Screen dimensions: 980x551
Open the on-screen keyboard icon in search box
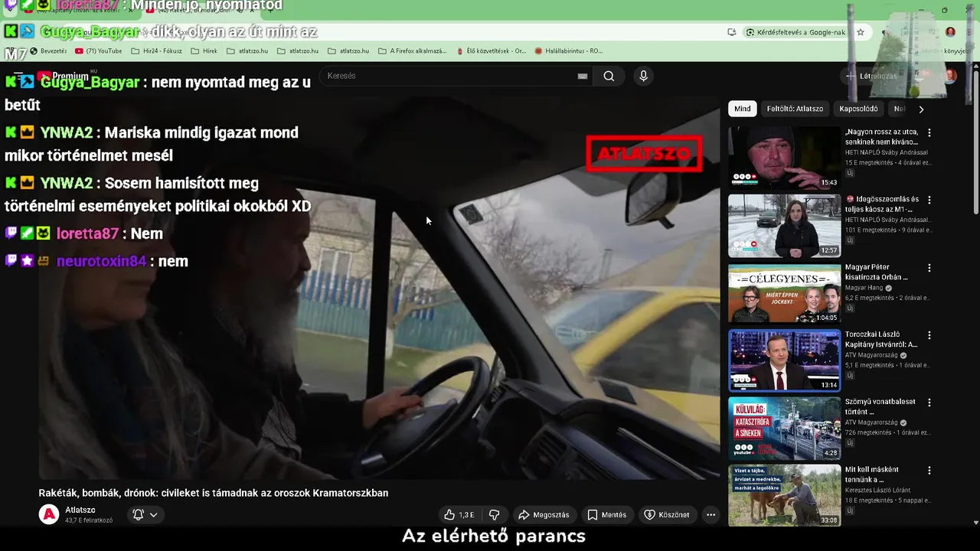[x=583, y=76]
